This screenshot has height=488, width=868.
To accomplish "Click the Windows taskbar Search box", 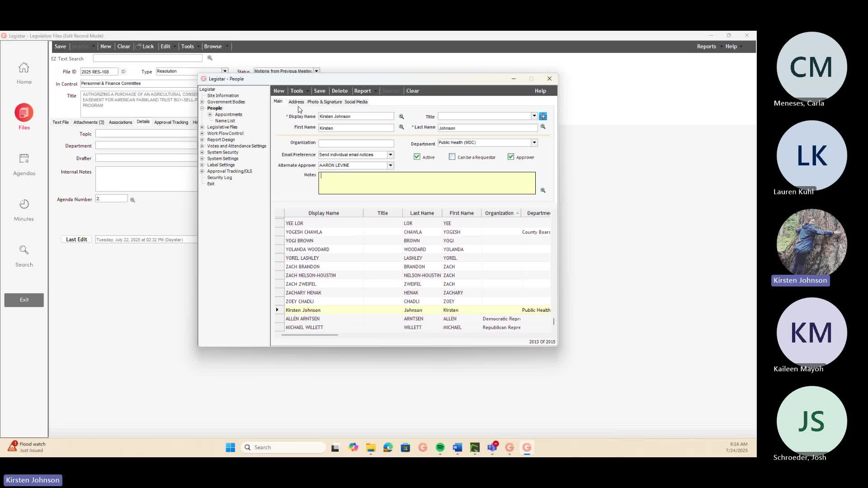I will point(283,447).
